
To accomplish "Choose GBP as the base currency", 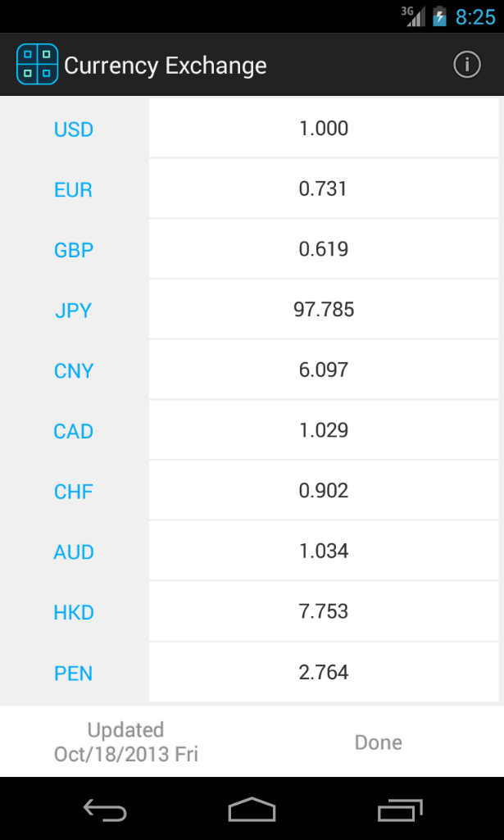I will click(73, 250).
